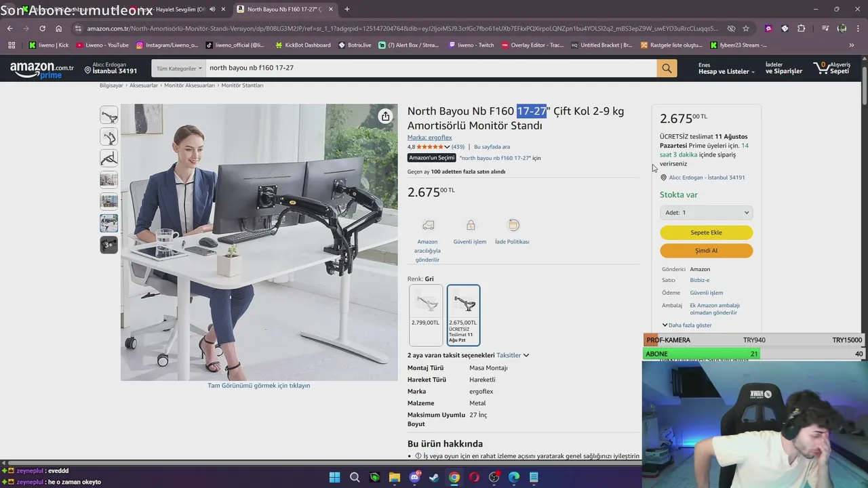
Task: Select second product thumbnail image
Action: point(108,137)
